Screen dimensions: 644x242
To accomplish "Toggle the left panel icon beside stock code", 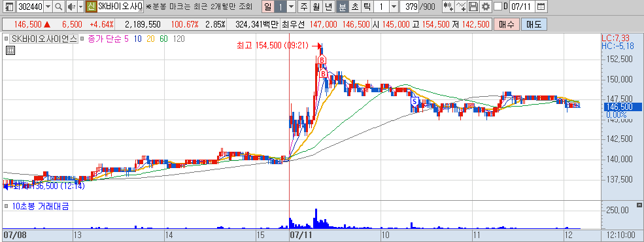I will pyautogui.click(x=9, y=7).
